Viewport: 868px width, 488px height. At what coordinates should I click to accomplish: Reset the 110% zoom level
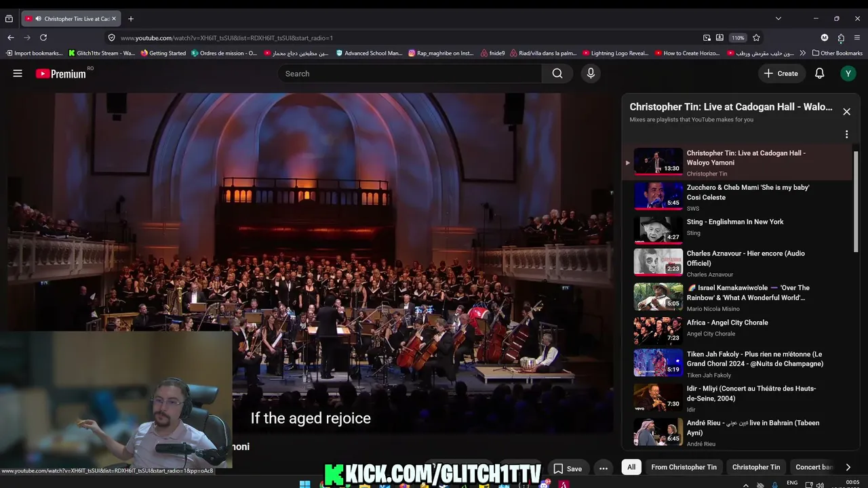pyautogui.click(x=738, y=38)
